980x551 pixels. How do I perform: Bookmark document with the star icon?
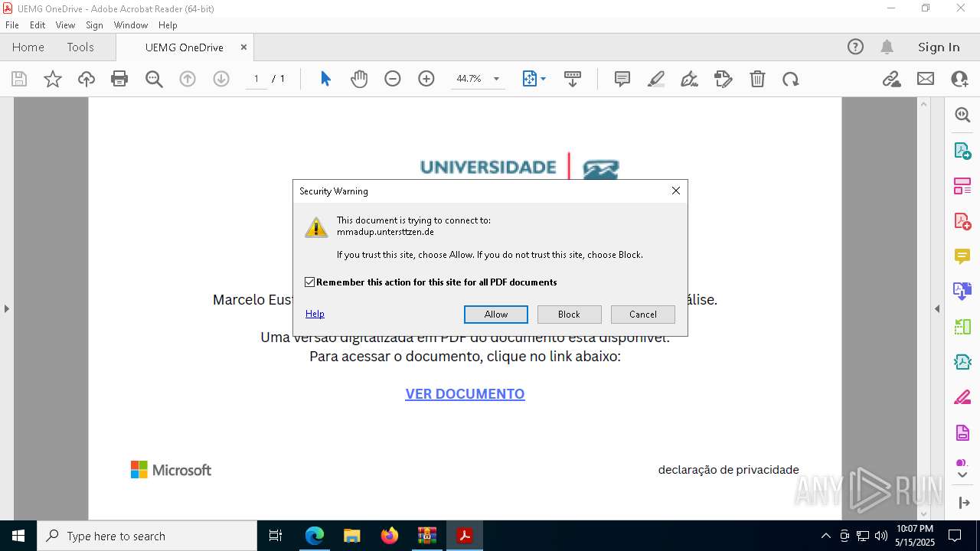53,79
